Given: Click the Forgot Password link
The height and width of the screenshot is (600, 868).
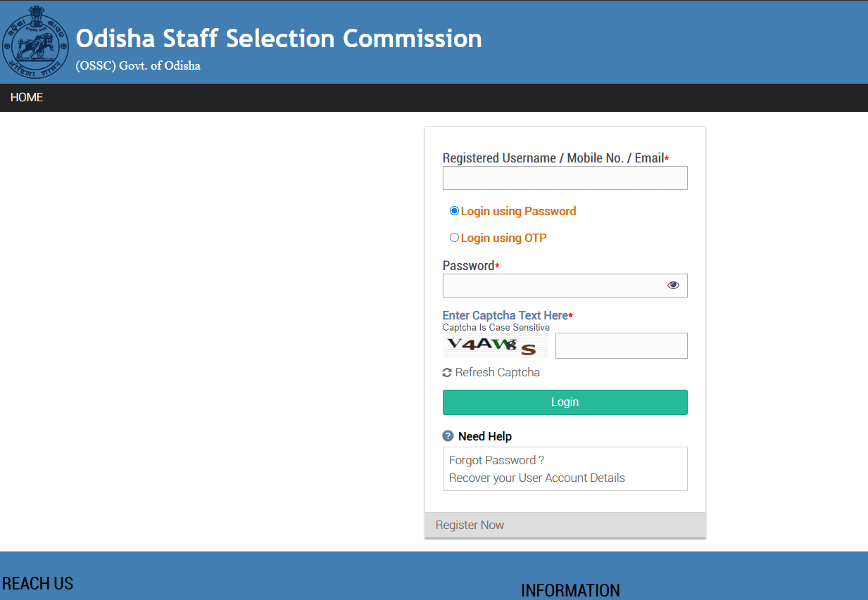Looking at the screenshot, I should pyautogui.click(x=496, y=460).
